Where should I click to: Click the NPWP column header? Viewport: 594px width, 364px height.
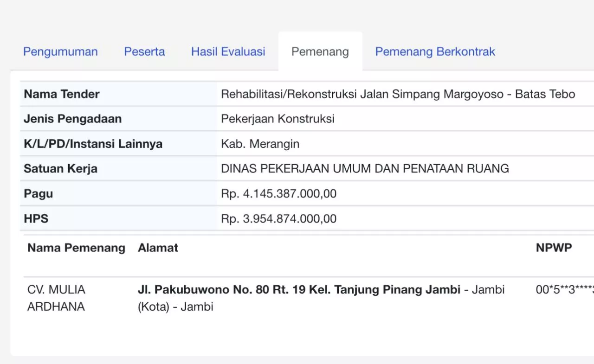click(554, 248)
